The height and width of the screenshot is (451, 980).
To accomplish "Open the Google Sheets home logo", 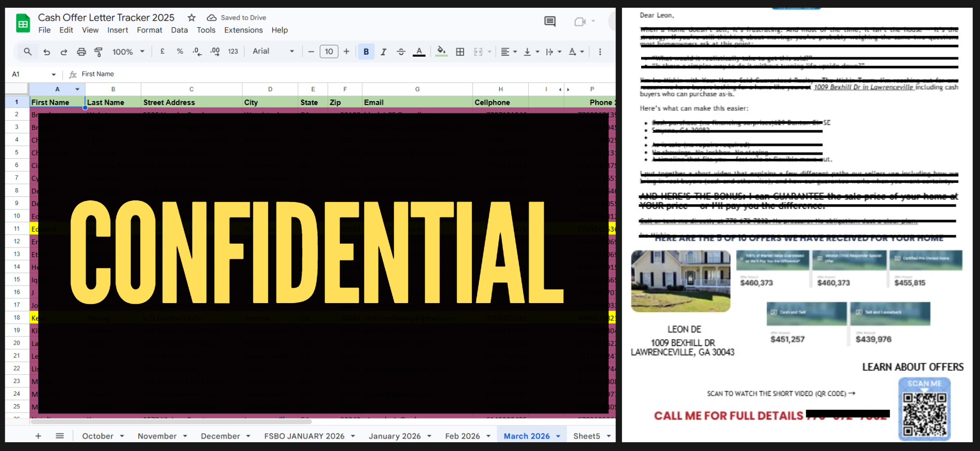I will pyautogui.click(x=23, y=24).
